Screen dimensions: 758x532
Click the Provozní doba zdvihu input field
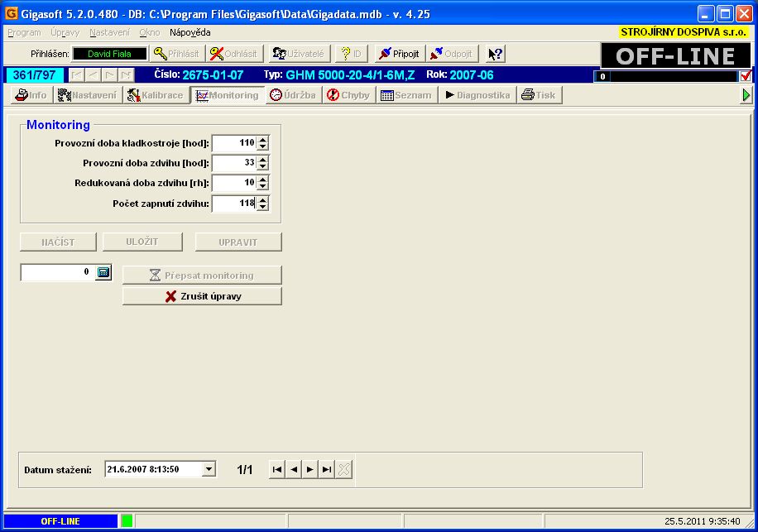click(233, 163)
